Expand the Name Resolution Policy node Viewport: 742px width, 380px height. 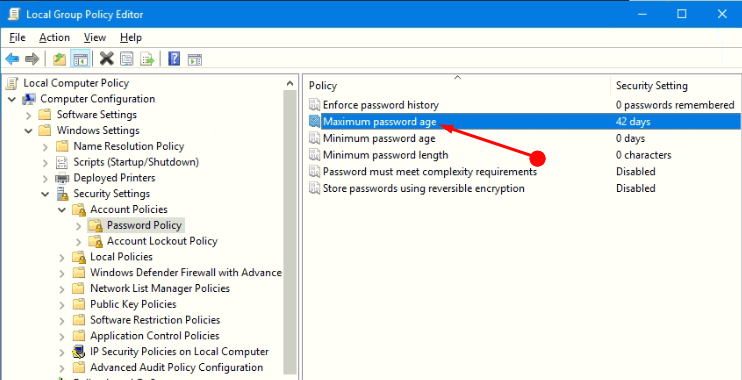(45, 147)
